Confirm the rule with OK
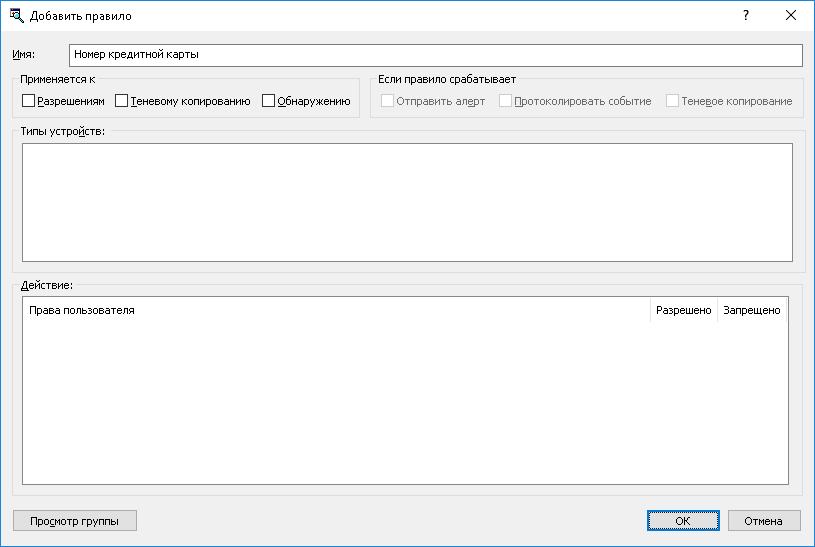This screenshot has width=815, height=547. tap(682, 521)
